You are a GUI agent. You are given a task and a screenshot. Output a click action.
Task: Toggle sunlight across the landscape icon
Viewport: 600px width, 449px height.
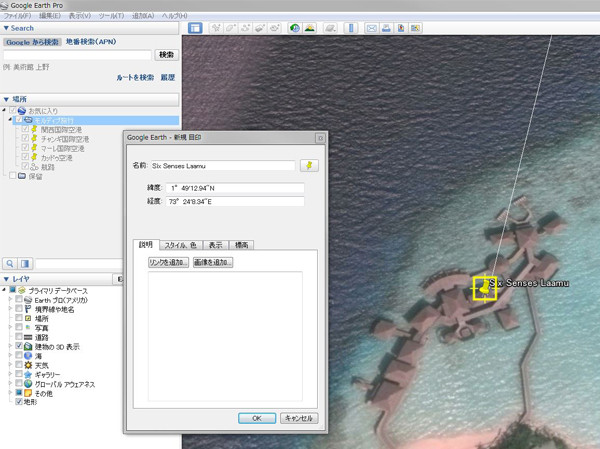[310, 28]
